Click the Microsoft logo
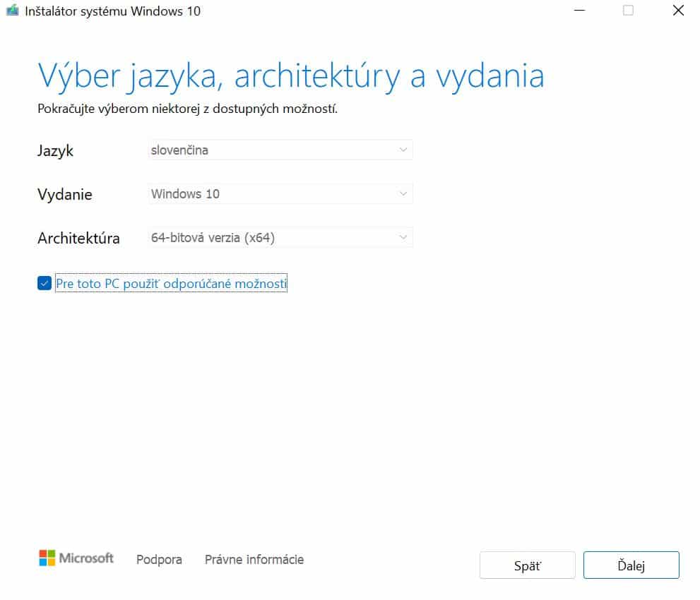This screenshot has width=700, height=600. pyautogui.click(x=76, y=558)
